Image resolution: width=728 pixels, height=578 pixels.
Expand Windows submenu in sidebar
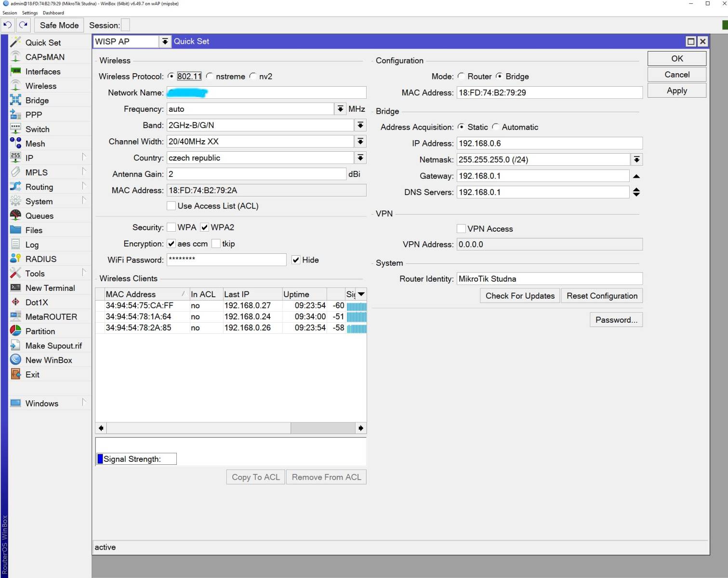point(84,402)
